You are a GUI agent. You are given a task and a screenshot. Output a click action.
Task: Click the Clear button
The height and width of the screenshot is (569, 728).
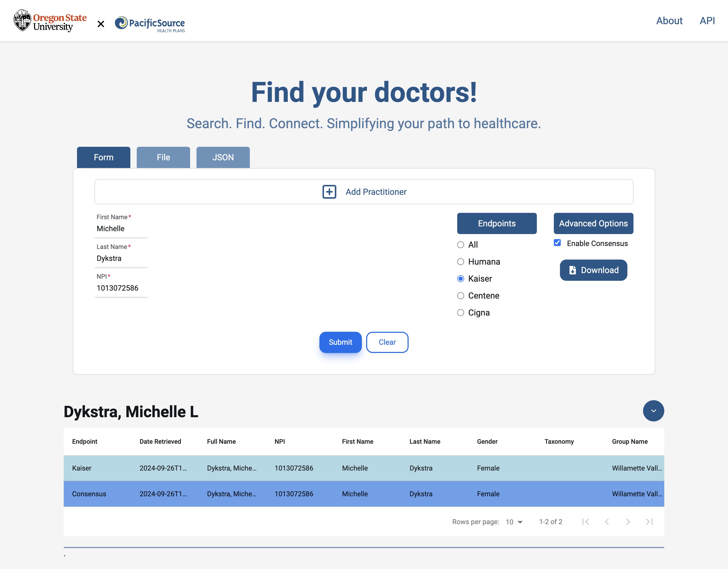(x=387, y=342)
